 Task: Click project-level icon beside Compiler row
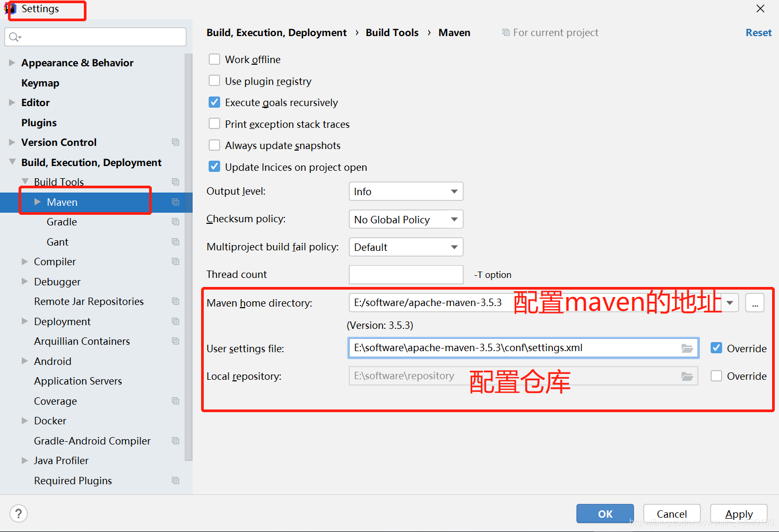(176, 261)
